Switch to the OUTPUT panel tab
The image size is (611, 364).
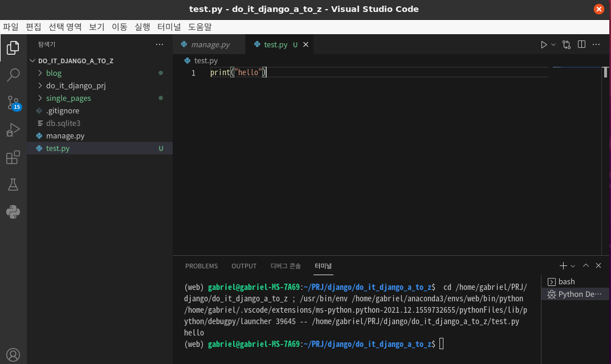(x=244, y=266)
